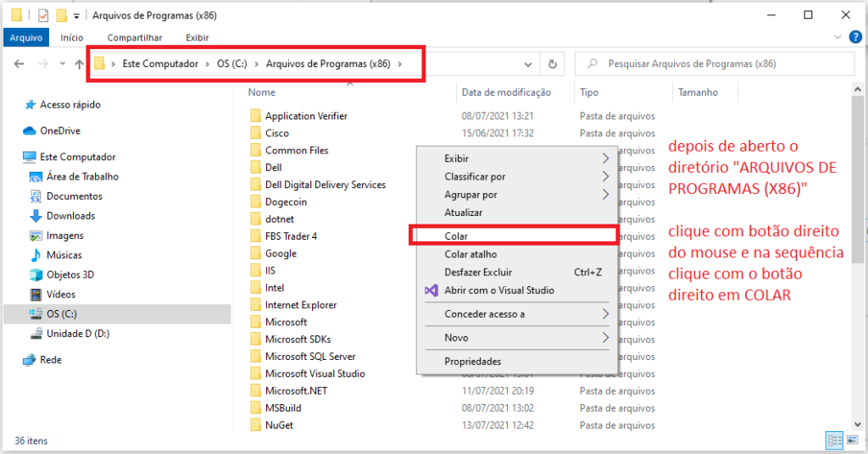Image resolution: width=868 pixels, height=454 pixels.
Task: Select Propriedades in the context menu
Action: [472, 362]
